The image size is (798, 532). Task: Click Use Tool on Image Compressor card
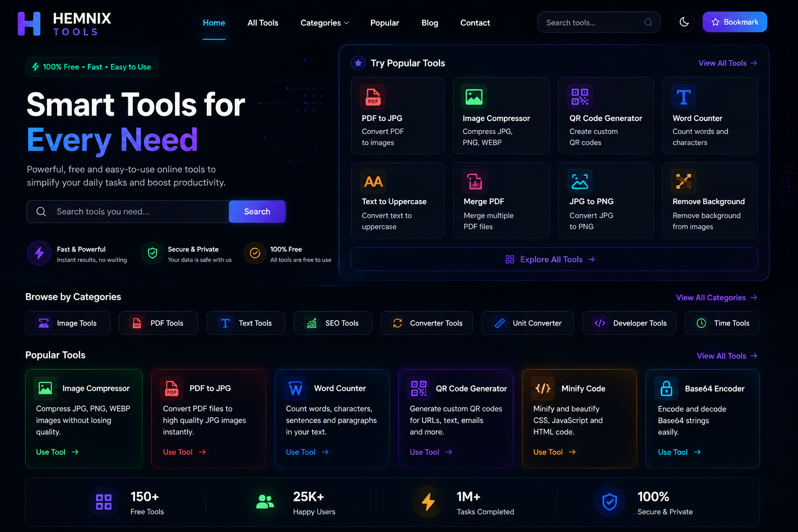click(57, 452)
